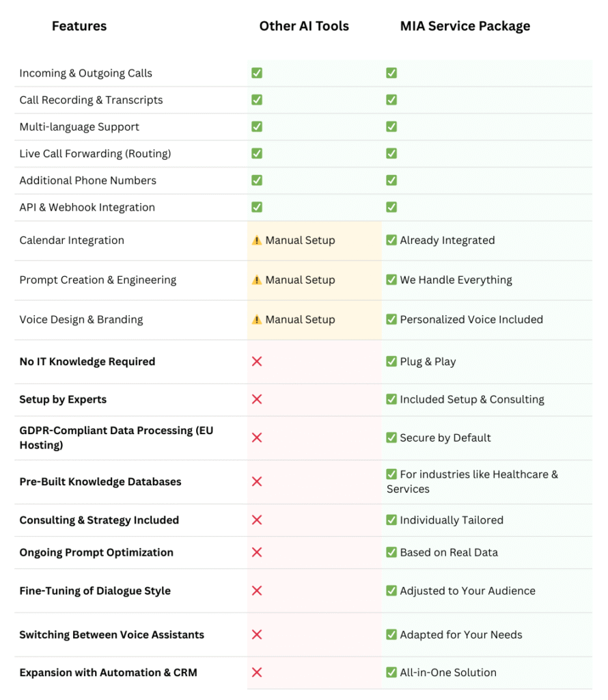Click MIA checkmark for Multi-language Support

tap(391, 127)
